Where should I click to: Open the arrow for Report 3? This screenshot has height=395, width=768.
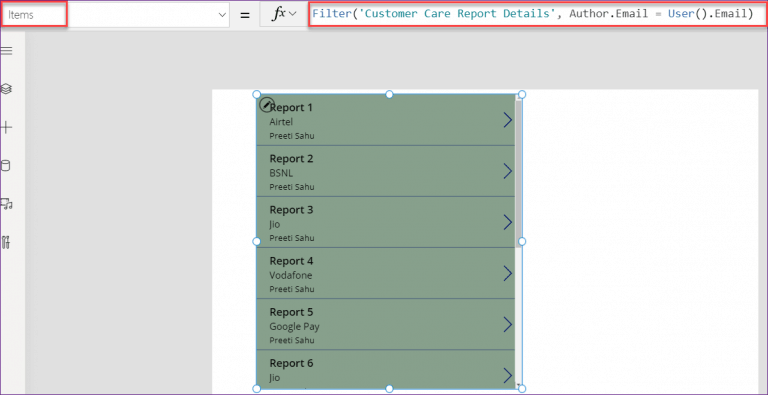[x=507, y=222]
